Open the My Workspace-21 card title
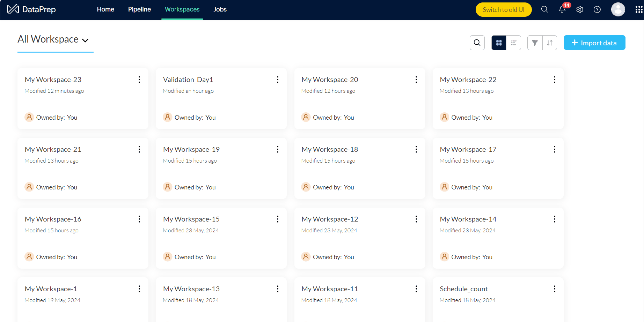644x322 pixels. click(x=53, y=149)
